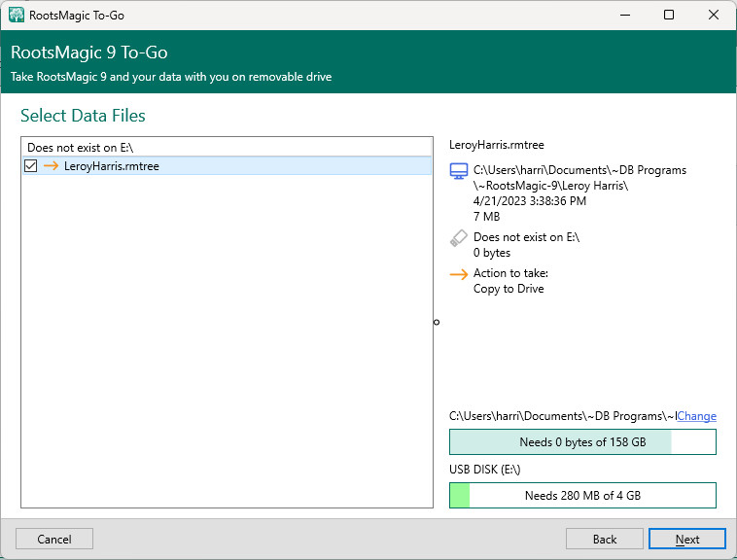Click the panel splitter handle between panes
Image resolution: width=737 pixels, height=560 pixels.
point(437,322)
